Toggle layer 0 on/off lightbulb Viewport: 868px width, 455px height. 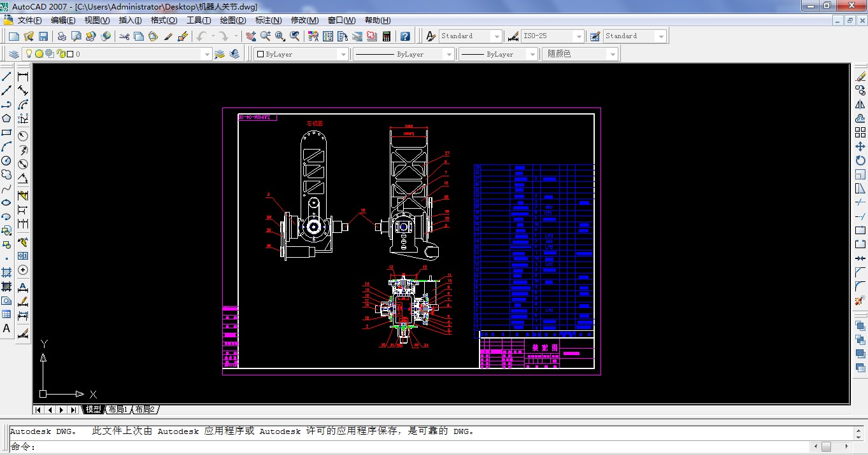(29, 54)
